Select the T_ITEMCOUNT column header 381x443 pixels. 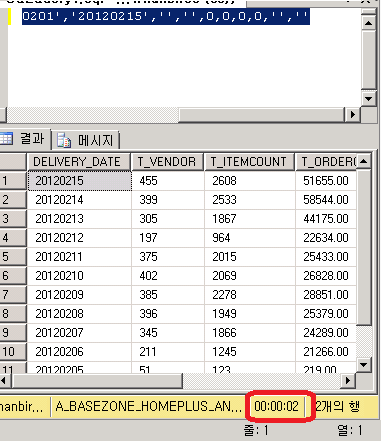click(x=249, y=162)
